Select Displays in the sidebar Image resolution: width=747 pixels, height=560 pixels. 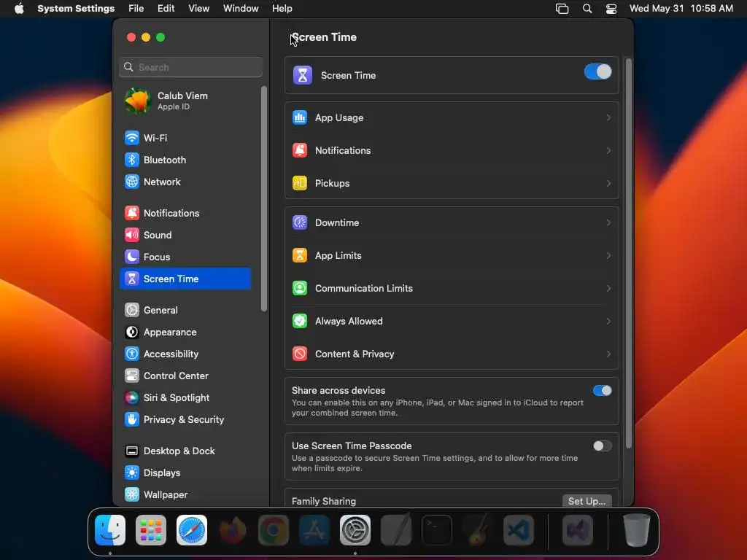pyautogui.click(x=185, y=473)
